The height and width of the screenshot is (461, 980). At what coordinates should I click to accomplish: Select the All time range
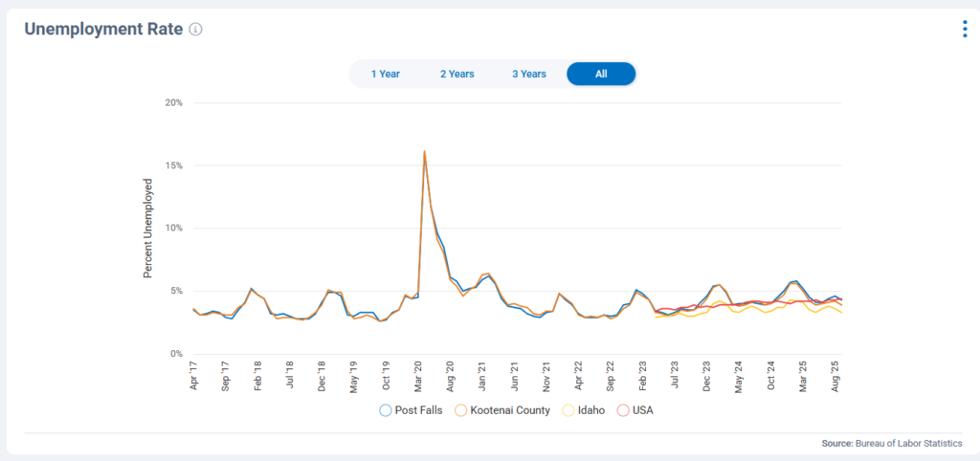(x=601, y=74)
